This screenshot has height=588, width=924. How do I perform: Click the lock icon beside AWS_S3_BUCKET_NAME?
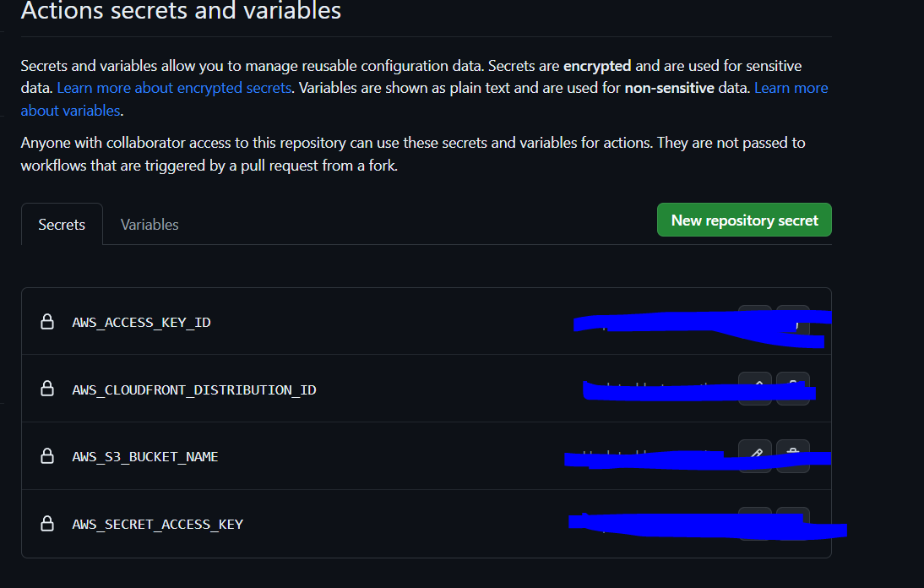(x=46, y=456)
